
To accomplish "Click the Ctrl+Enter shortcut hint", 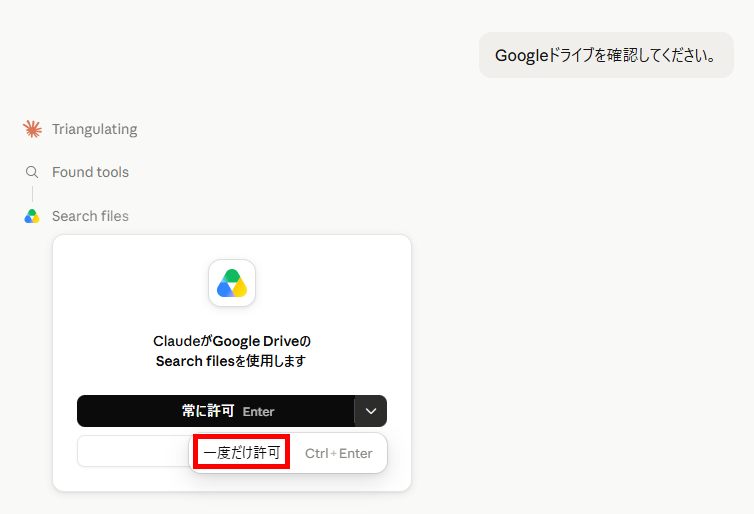I will tap(339, 453).
